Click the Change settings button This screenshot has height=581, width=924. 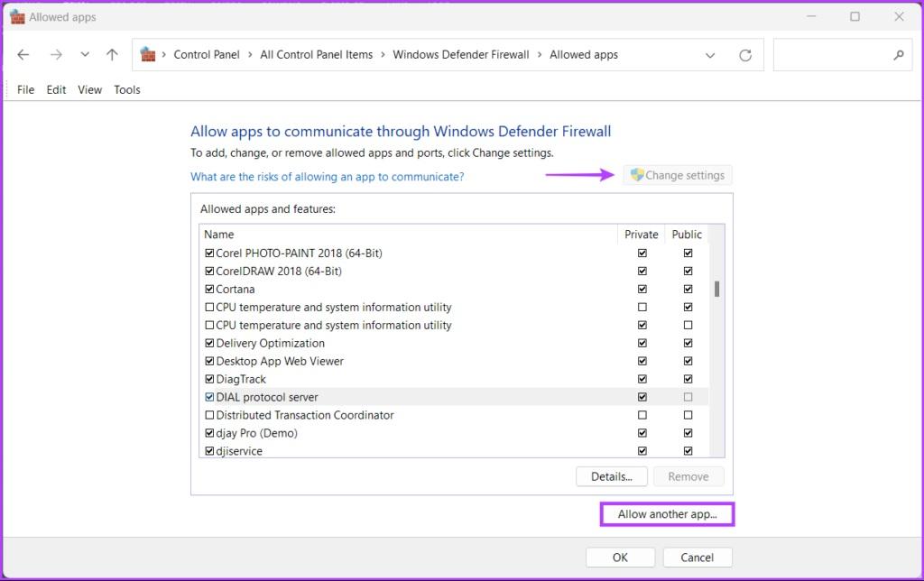click(x=678, y=175)
